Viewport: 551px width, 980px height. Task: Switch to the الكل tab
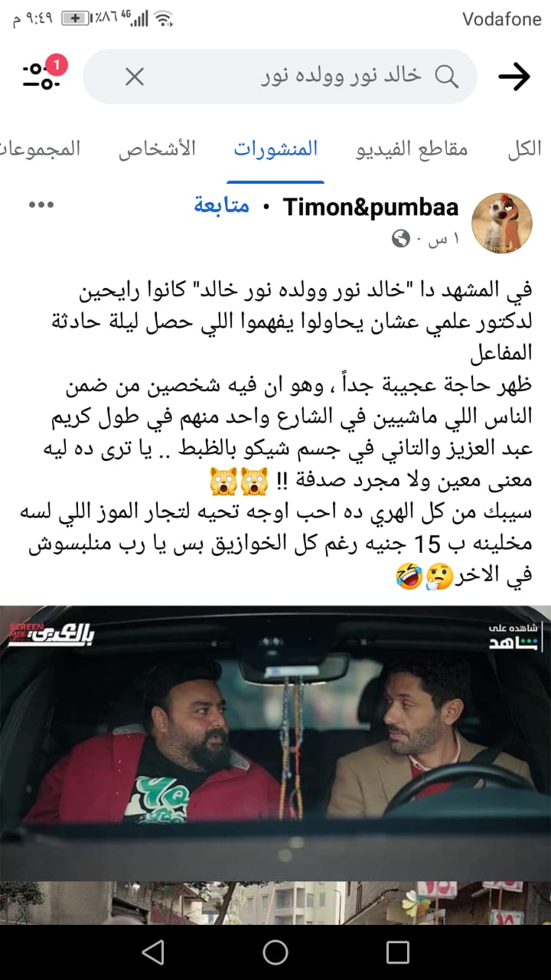click(524, 149)
